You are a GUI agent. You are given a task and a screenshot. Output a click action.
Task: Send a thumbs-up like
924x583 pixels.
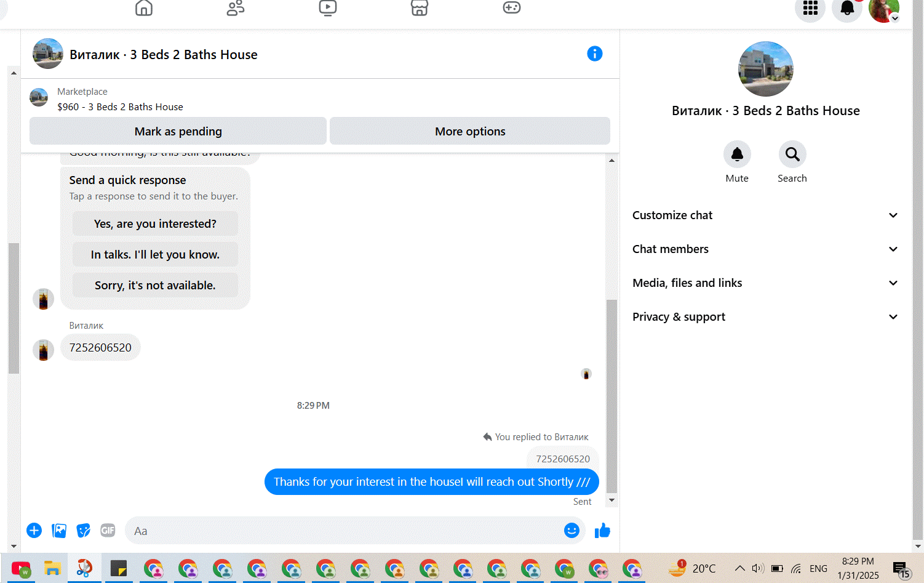[x=602, y=530]
